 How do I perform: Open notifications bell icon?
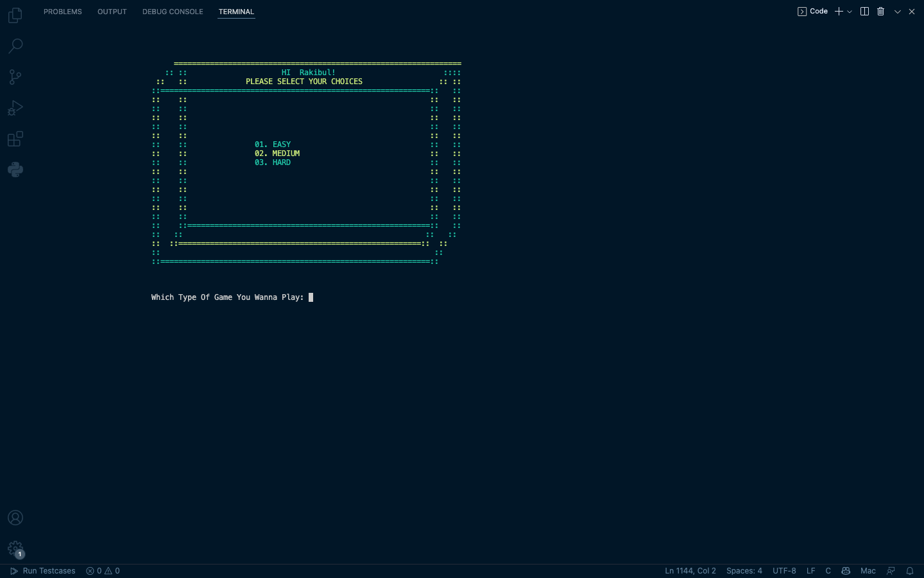click(x=910, y=571)
